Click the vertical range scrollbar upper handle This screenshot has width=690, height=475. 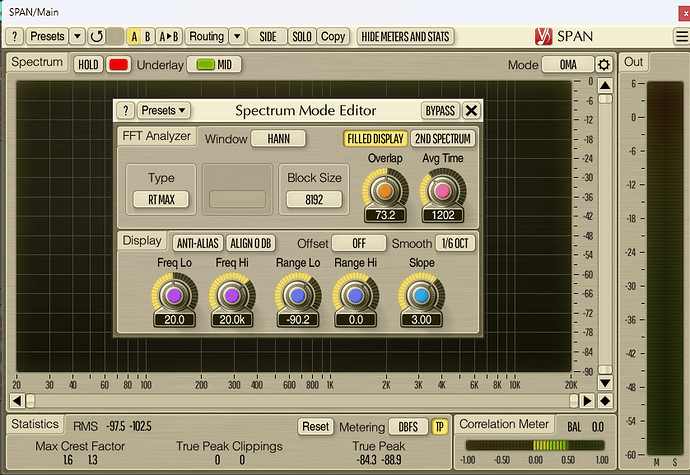(x=605, y=99)
